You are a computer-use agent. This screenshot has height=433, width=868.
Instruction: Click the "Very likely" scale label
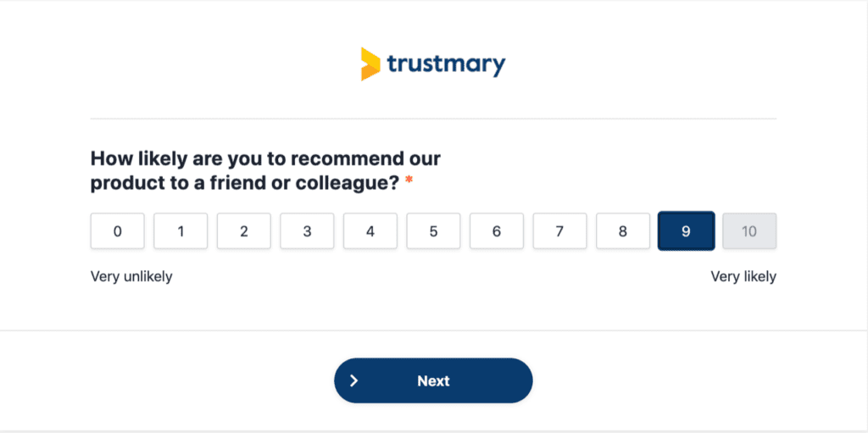[743, 276]
